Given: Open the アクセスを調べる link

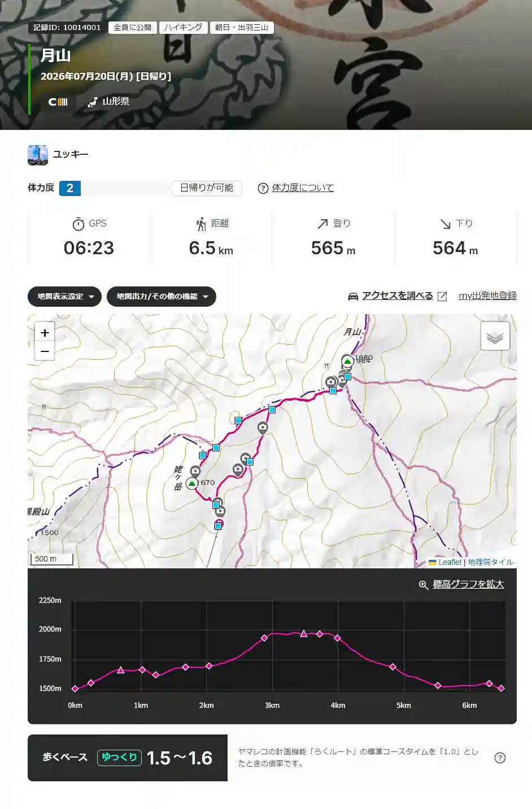Looking at the screenshot, I should 398,295.
